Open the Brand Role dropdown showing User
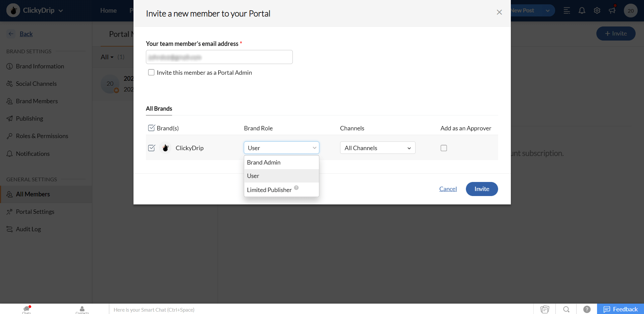644x314 pixels. click(x=281, y=148)
